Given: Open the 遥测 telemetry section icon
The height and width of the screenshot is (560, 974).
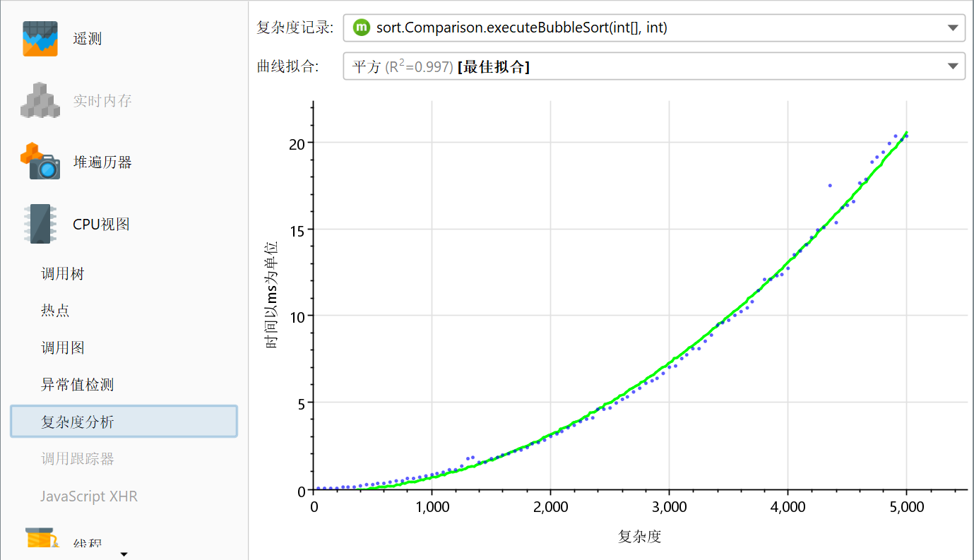Looking at the screenshot, I should (x=40, y=38).
